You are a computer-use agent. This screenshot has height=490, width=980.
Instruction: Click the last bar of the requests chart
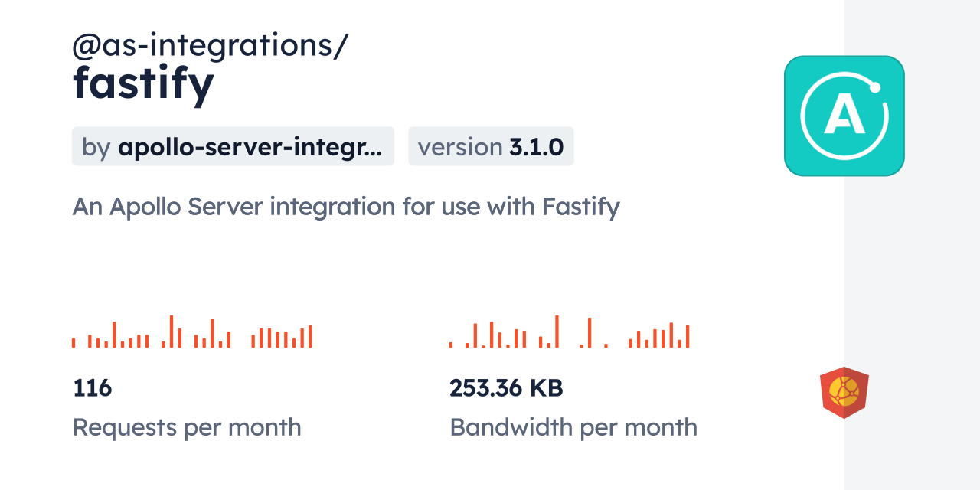click(310, 337)
